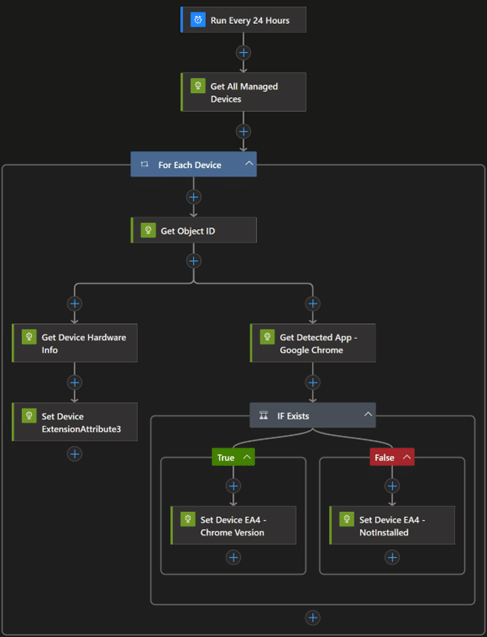The image size is (487, 637).
Task: Click the green icon on Get All Managed Devices
Action: (x=198, y=86)
